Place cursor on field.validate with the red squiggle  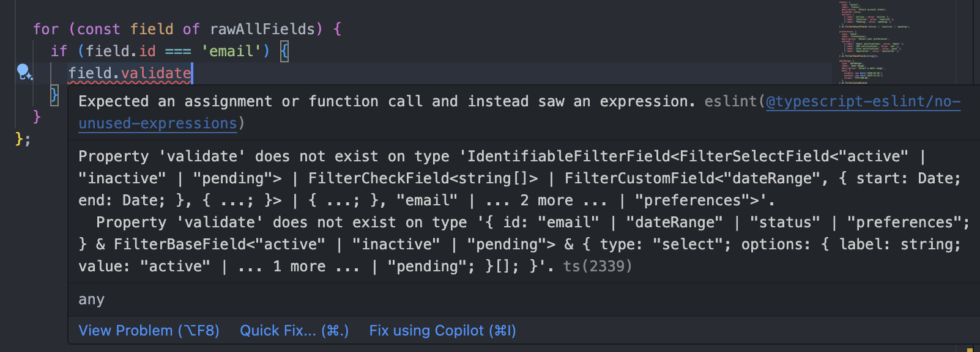(x=128, y=73)
